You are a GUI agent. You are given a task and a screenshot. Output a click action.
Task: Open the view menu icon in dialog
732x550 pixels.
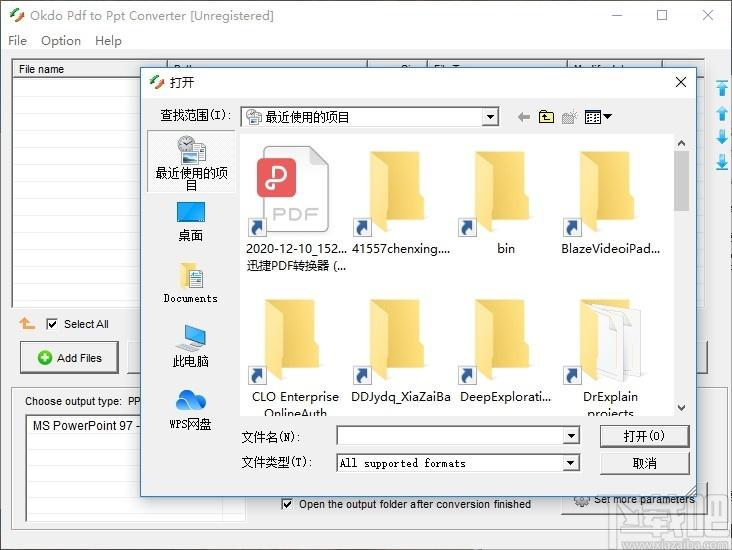[x=598, y=117]
